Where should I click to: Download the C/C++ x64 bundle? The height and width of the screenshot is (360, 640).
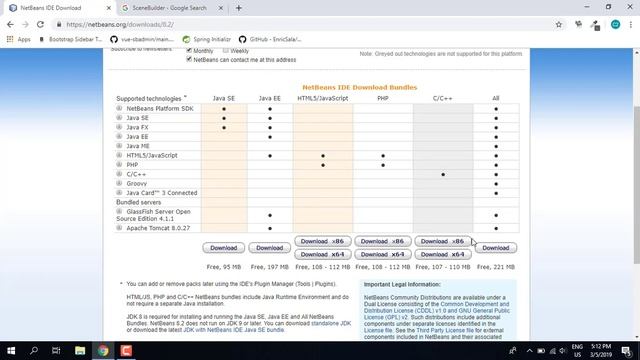tap(443, 254)
